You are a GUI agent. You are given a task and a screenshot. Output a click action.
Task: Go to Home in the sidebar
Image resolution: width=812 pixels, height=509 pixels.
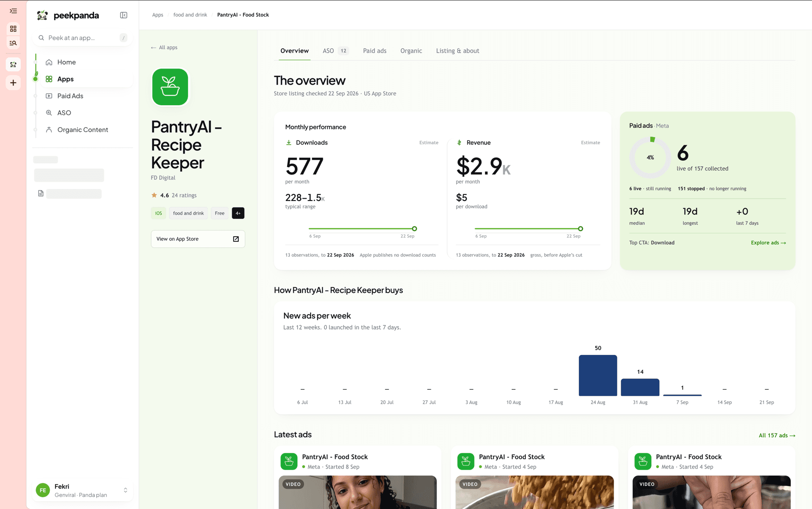pyautogui.click(x=66, y=62)
